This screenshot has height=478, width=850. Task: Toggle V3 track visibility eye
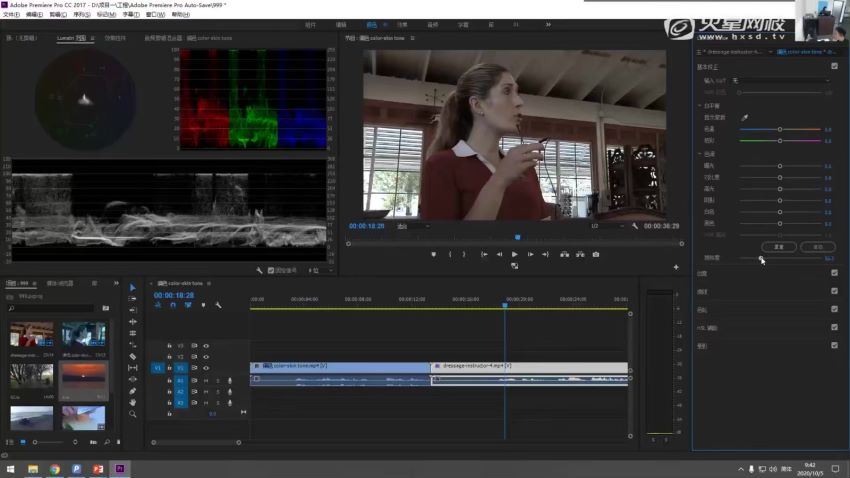pos(206,346)
